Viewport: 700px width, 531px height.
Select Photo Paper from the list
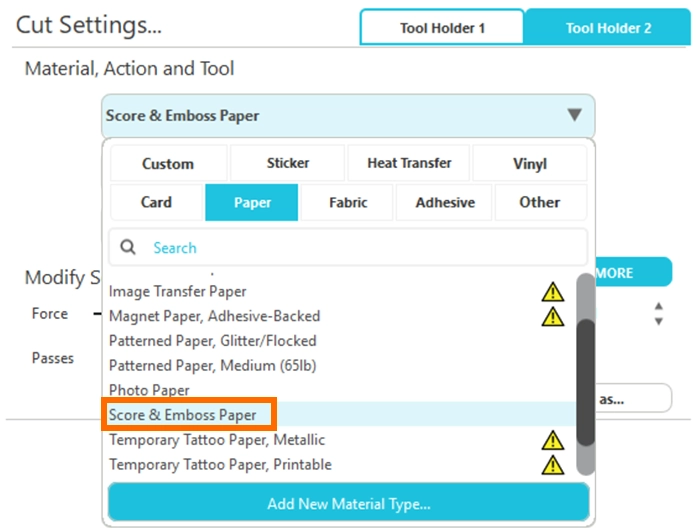coord(149,390)
